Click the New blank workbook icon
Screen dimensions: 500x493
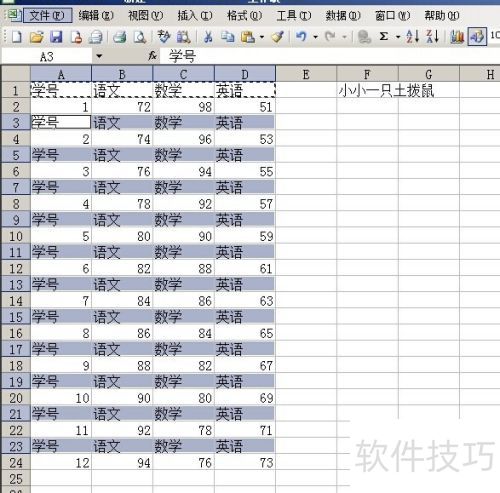point(17,37)
